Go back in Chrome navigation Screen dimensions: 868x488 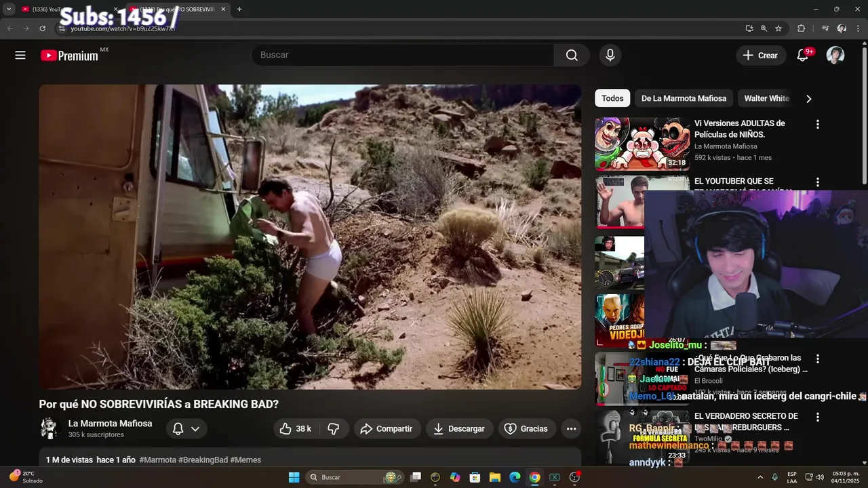pyautogui.click(x=9, y=28)
